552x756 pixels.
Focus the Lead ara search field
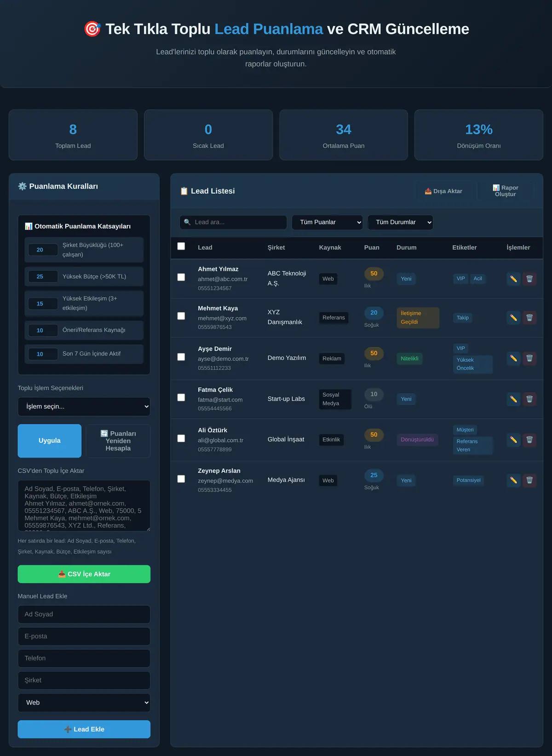[233, 222]
